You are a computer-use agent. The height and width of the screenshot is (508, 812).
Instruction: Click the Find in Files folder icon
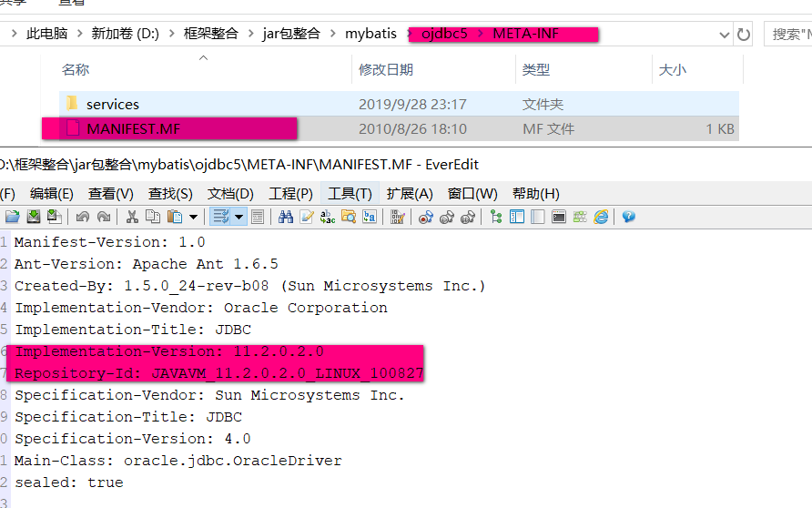349,217
